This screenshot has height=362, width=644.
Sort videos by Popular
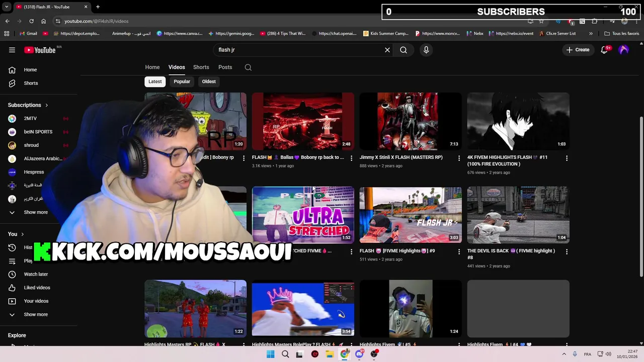point(182,81)
